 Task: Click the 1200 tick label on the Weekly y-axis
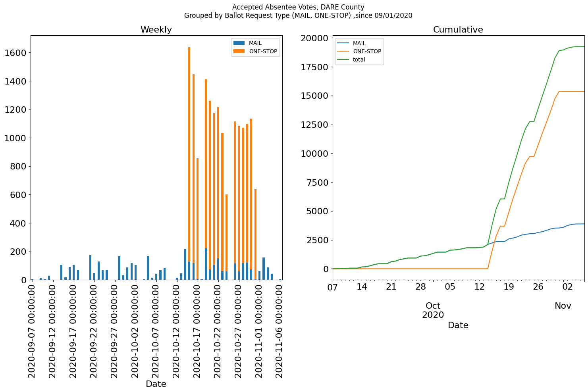click(x=15, y=110)
